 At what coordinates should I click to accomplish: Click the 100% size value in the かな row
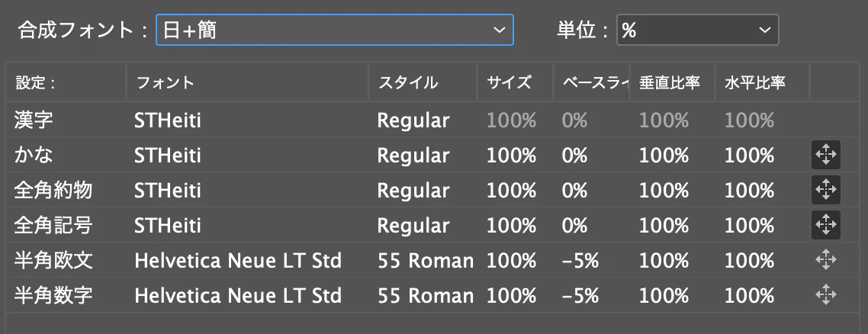click(x=511, y=156)
